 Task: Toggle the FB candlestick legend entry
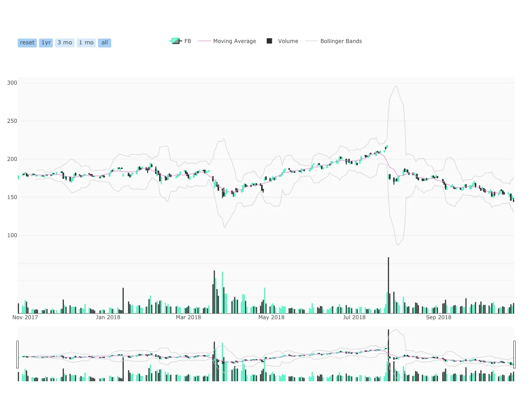(180, 41)
